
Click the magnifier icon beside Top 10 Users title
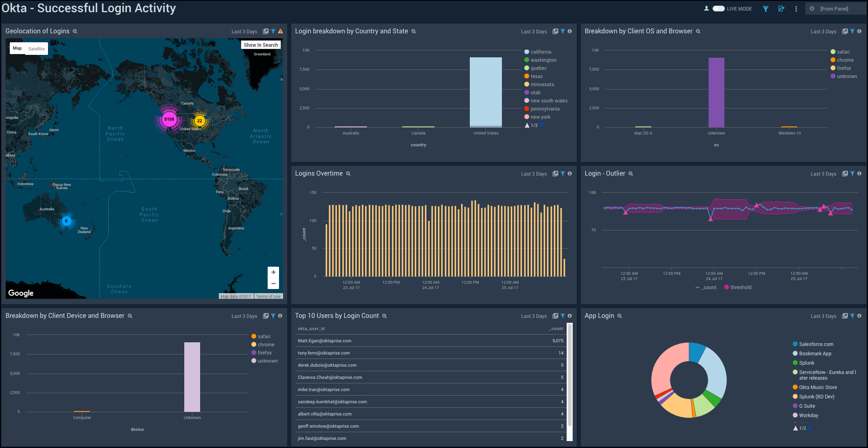coord(384,316)
